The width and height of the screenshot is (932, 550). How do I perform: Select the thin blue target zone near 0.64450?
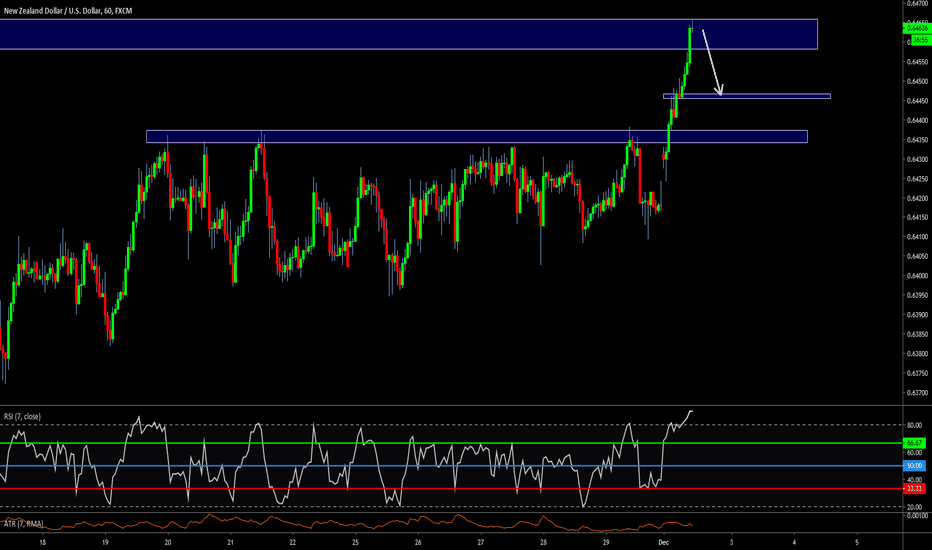click(x=747, y=96)
